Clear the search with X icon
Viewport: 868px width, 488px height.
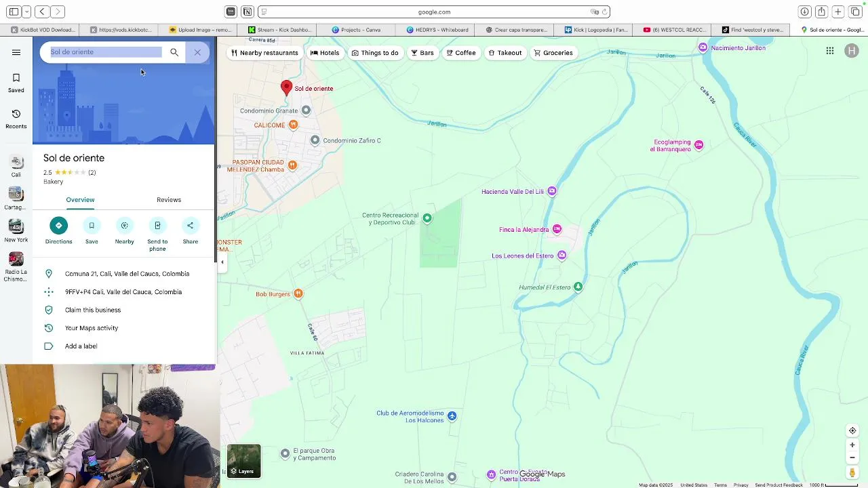tap(197, 52)
